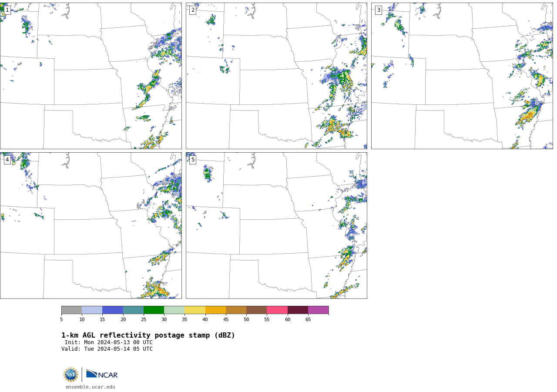The width and height of the screenshot is (557, 392).
Task: Click the purple 65+ dBZ swatch
Action: (318, 310)
